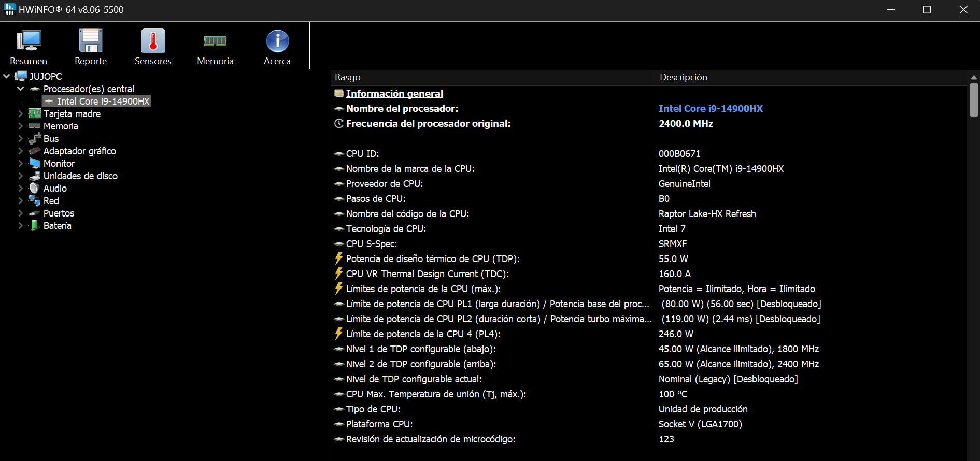Select the Nivel 2 de TDP configurable row

pyautogui.click(x=649, y=364)
